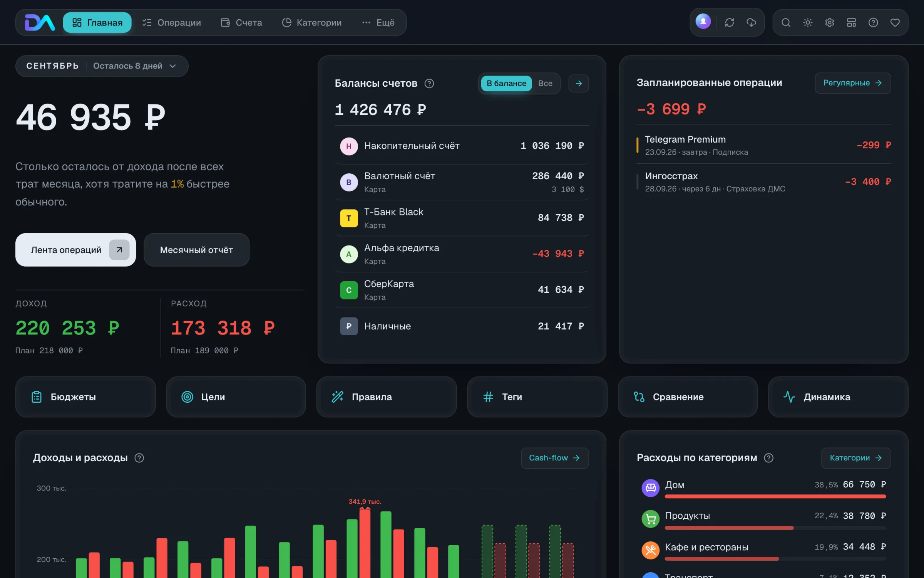Show help for Доходы и расходы chart
924x578 pixels.
pyautogui.click(x=139, y=458)
